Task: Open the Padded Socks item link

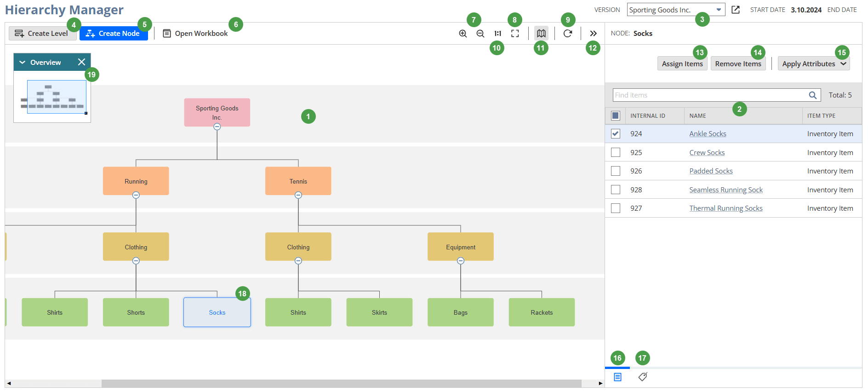Action: (x=711, y=171)
